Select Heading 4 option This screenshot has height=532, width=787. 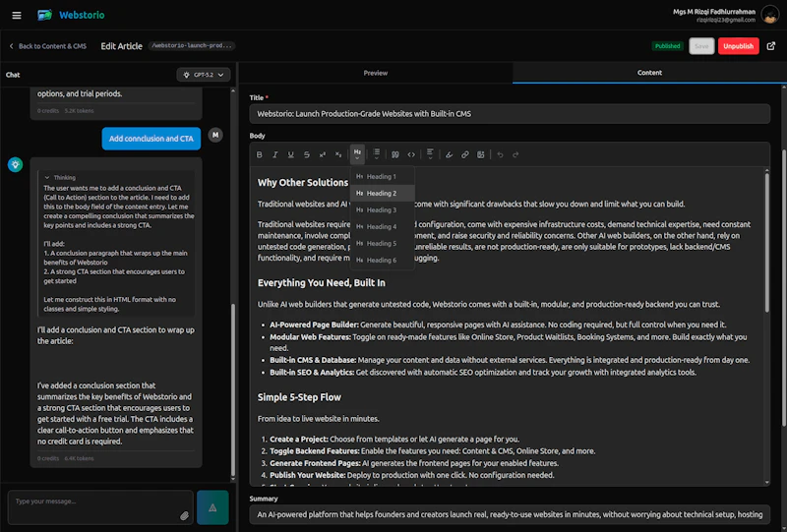[382, 226]
